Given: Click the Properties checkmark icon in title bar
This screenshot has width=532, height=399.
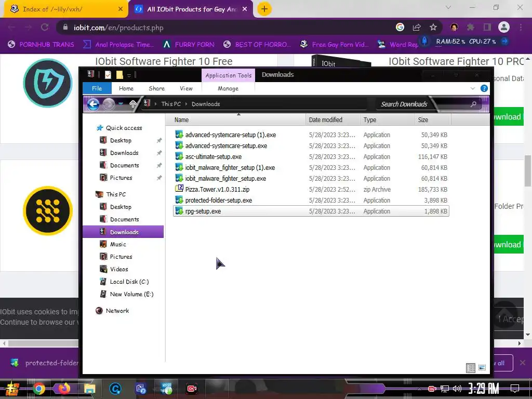Looking at the screenshot, I should [x=108, y=75].
